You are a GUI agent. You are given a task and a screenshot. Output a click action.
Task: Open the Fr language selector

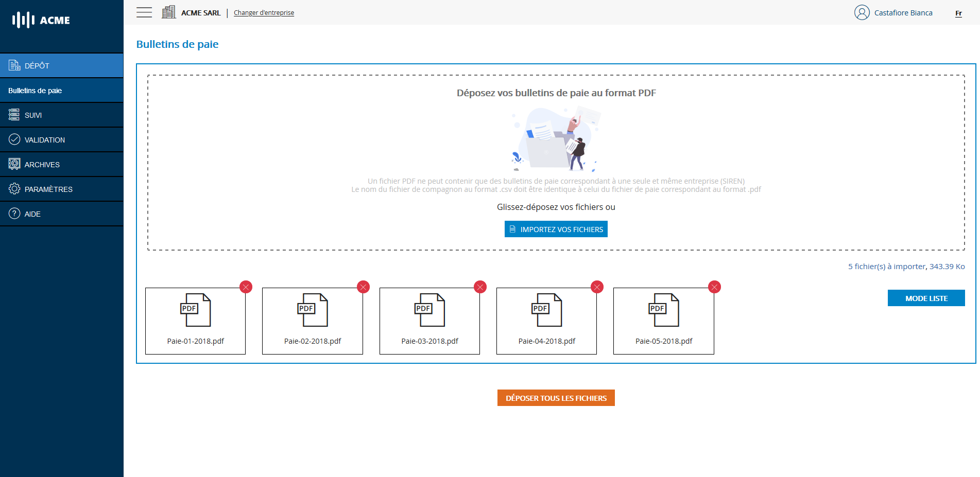pos(958,13)
